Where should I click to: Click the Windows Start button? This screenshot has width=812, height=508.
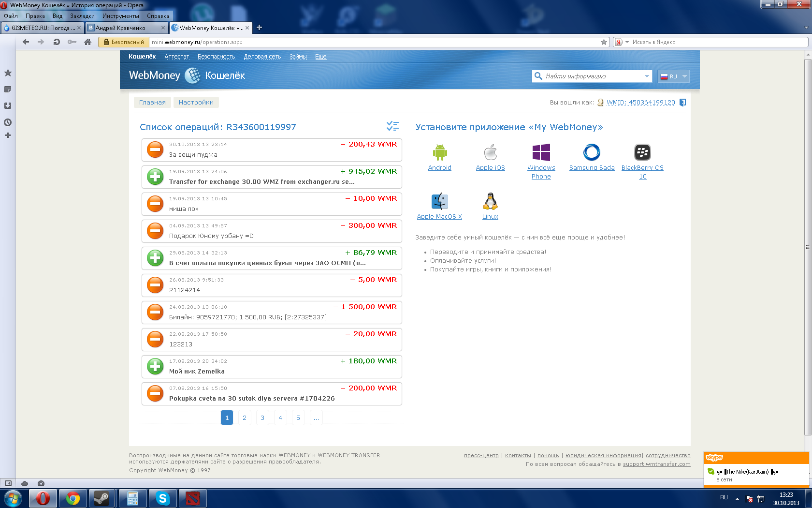13,498
